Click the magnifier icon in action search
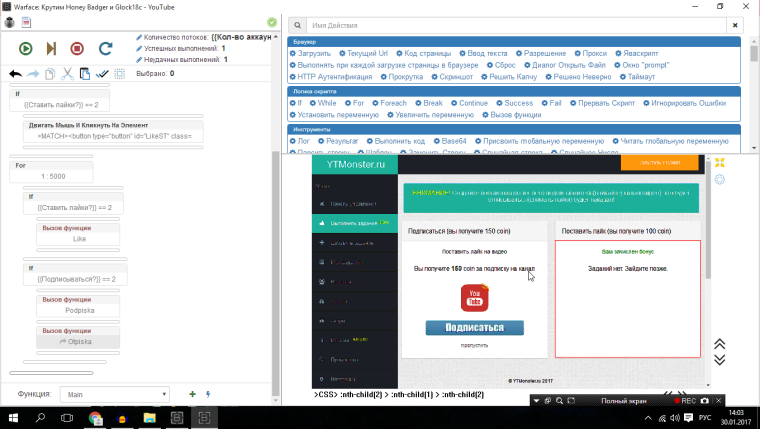The image size is (760, 429). tap(298, 25)
